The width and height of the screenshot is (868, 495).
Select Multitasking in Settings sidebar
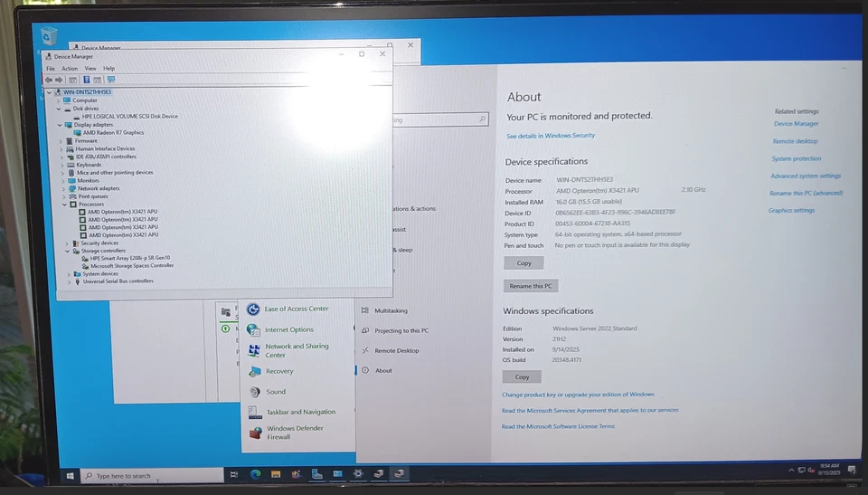385,311
